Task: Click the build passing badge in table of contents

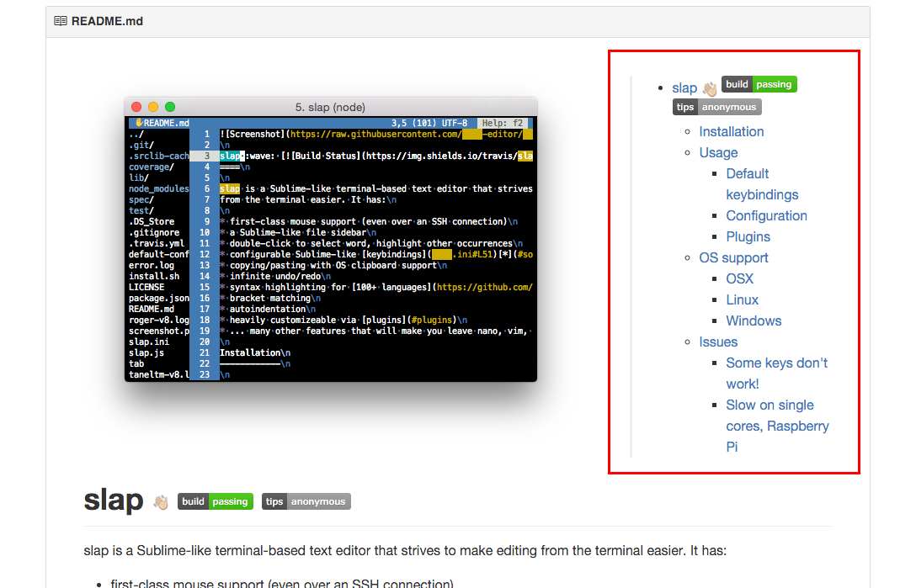Action: 759,84
